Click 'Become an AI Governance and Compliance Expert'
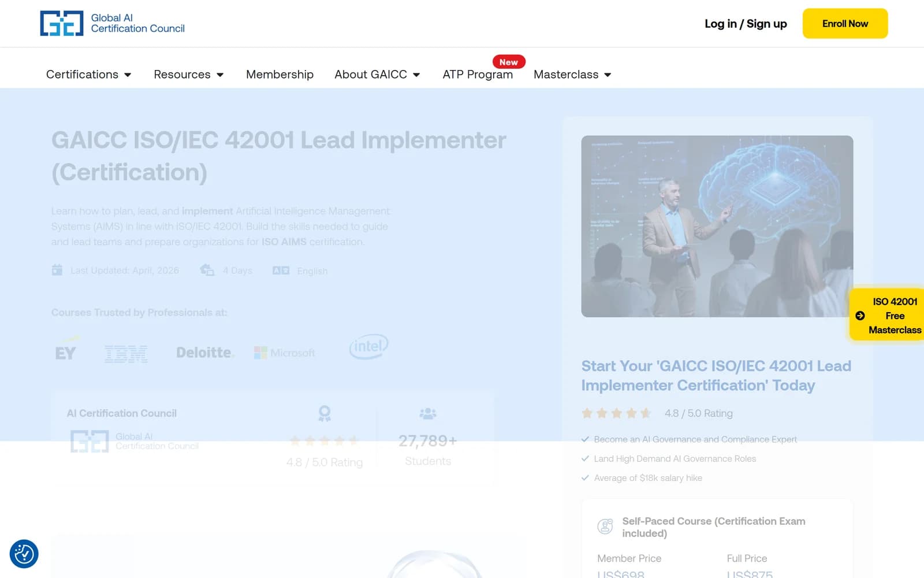This screenshot has width=924, height=578. (x=695, y=439)
